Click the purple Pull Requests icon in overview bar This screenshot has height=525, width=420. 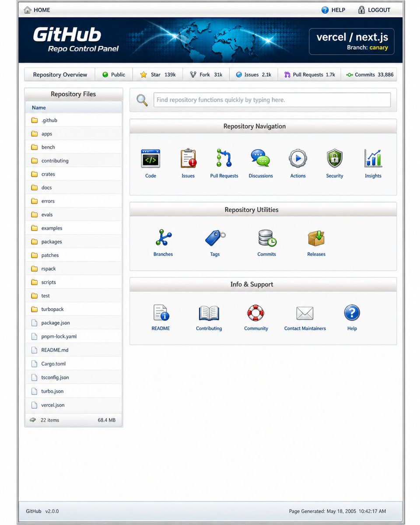tap(287, 75)
